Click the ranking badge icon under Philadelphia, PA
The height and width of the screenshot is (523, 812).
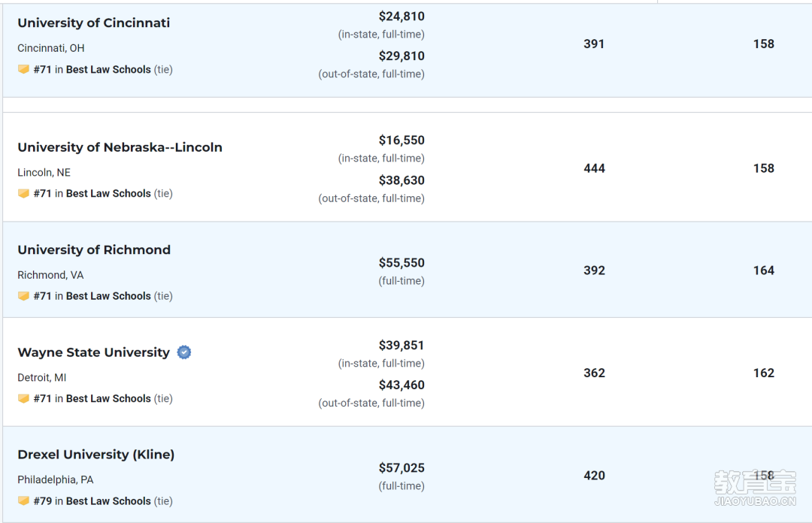click(23, 500)
